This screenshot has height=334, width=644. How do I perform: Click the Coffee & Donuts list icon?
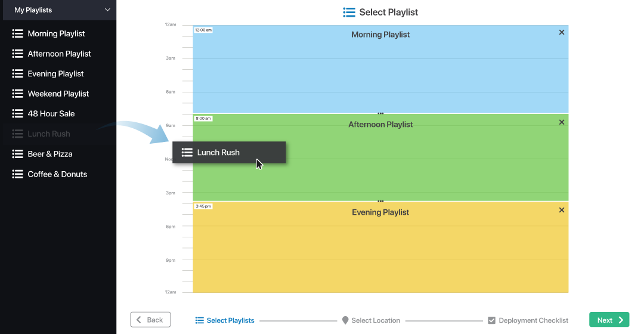click(18, 174)
